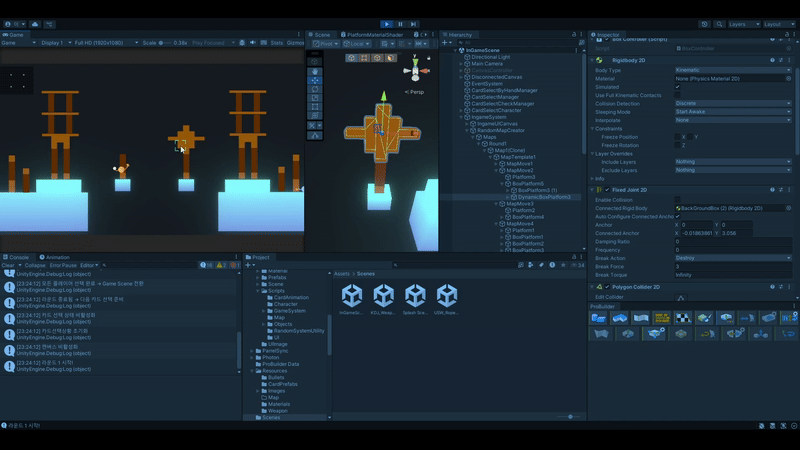This screenshot has height=450, width=800.
Task: Switch to the Game tab
Action: (13, 35)
